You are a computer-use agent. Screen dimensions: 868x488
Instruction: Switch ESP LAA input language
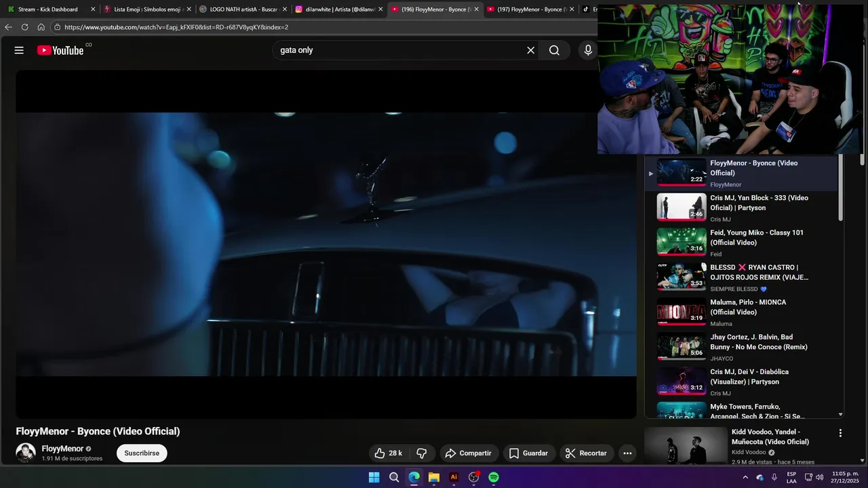coord(791,477)
